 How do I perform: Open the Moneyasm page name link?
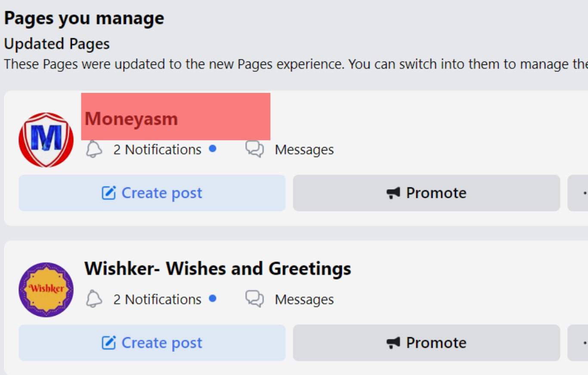[131, 119]
